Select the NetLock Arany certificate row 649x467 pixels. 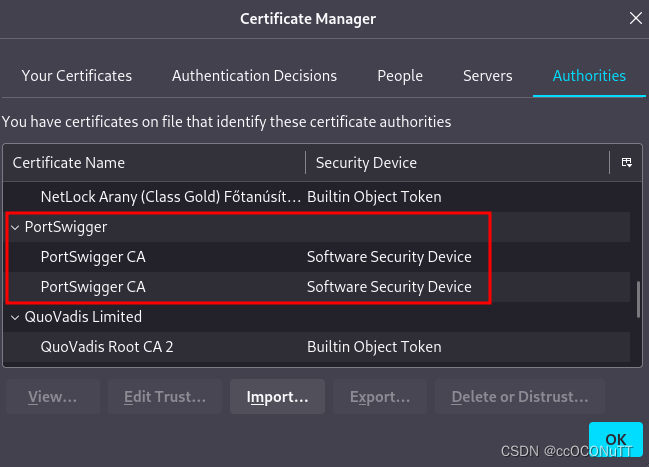(x=170, y=197)
